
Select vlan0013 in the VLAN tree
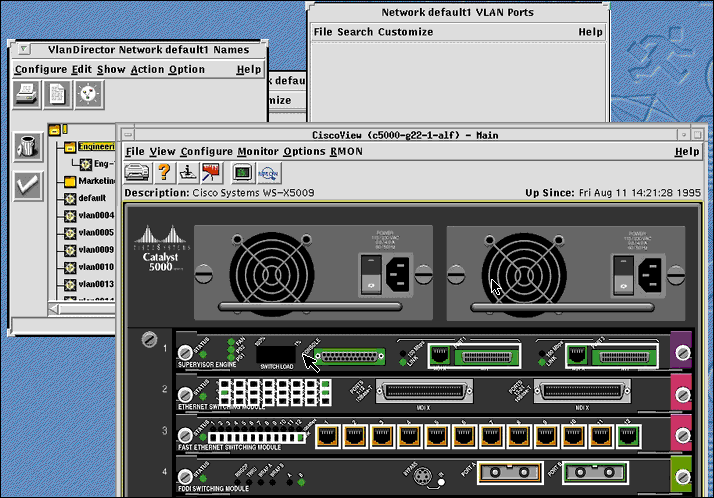[96, 285]
